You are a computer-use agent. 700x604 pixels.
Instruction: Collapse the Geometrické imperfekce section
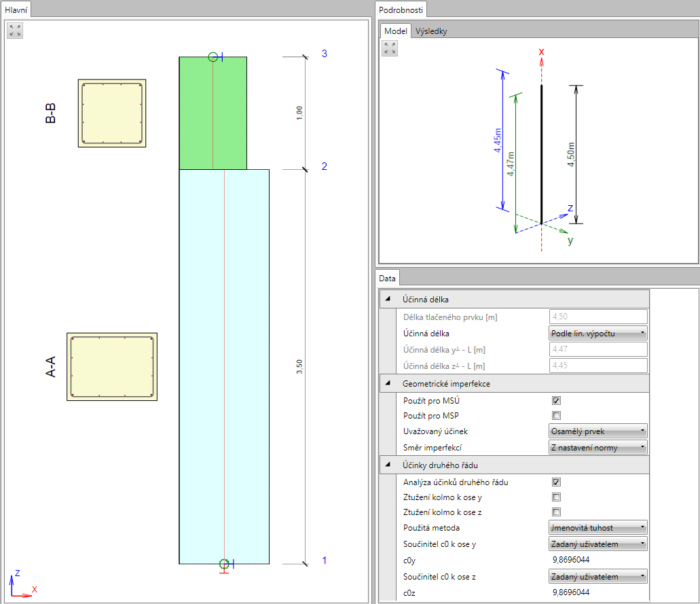click(388, 383)
